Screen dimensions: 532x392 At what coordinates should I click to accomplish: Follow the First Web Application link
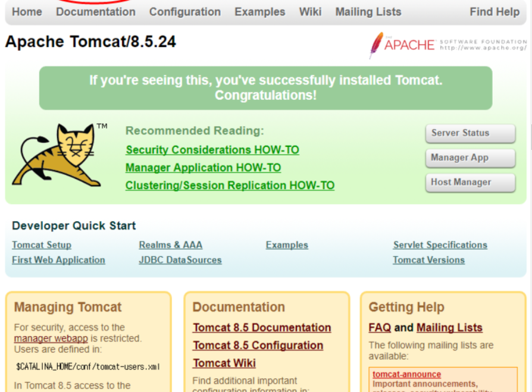pyautogui.click(x=58, y=260)
